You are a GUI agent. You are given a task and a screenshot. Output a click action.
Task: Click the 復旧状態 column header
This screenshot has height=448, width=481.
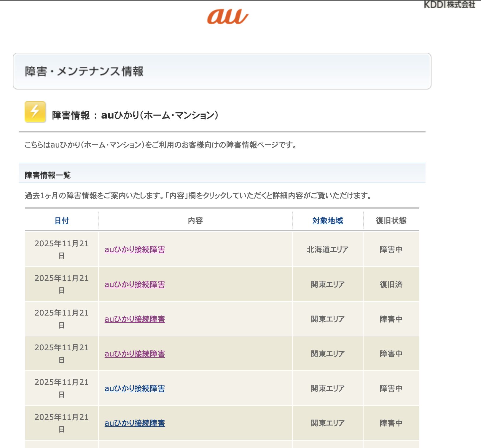(391, 220)
